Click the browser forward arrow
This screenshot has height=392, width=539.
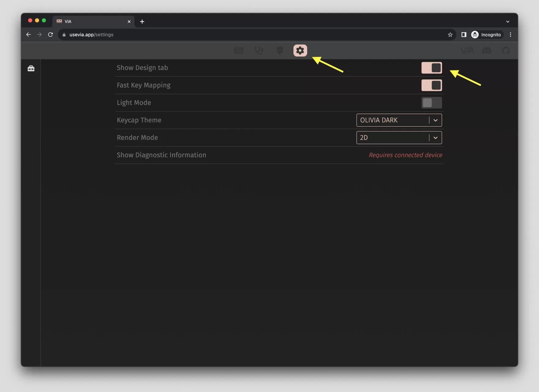pos(40,35)
